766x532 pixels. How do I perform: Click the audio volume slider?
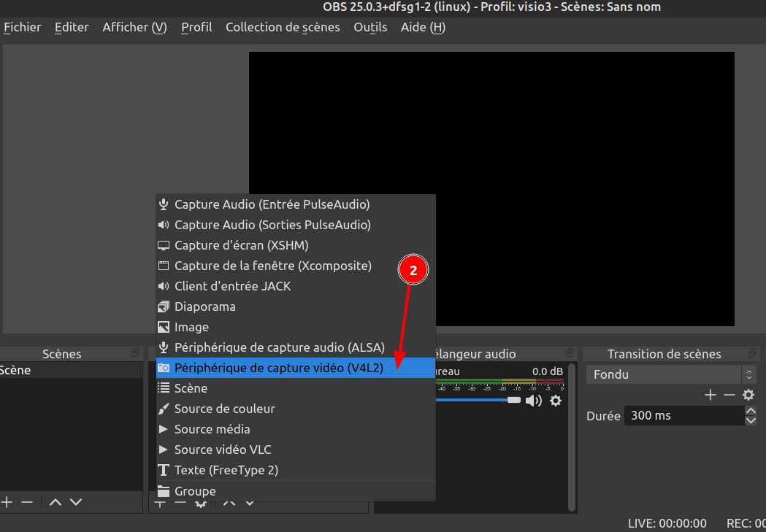(478, 400)
